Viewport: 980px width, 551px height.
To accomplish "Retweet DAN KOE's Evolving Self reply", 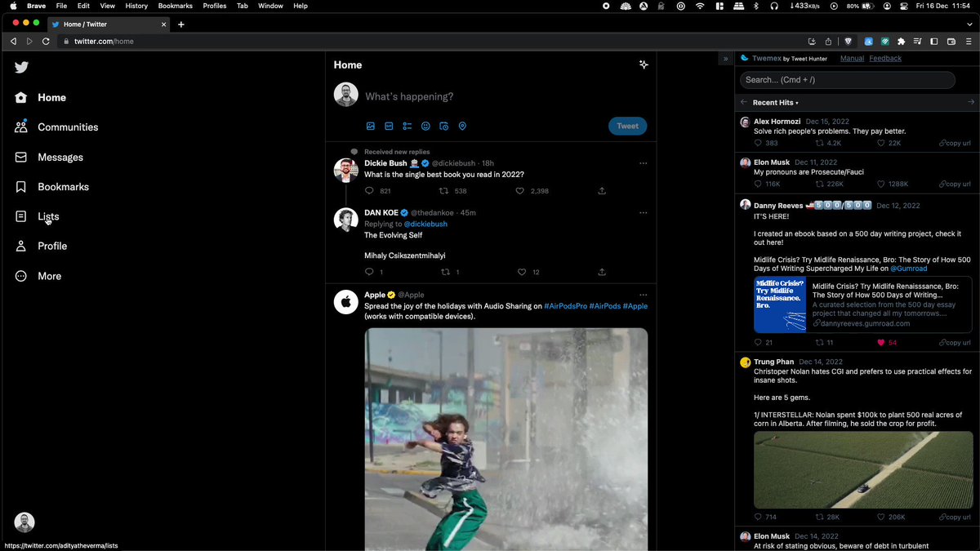I will pos(444,272).
